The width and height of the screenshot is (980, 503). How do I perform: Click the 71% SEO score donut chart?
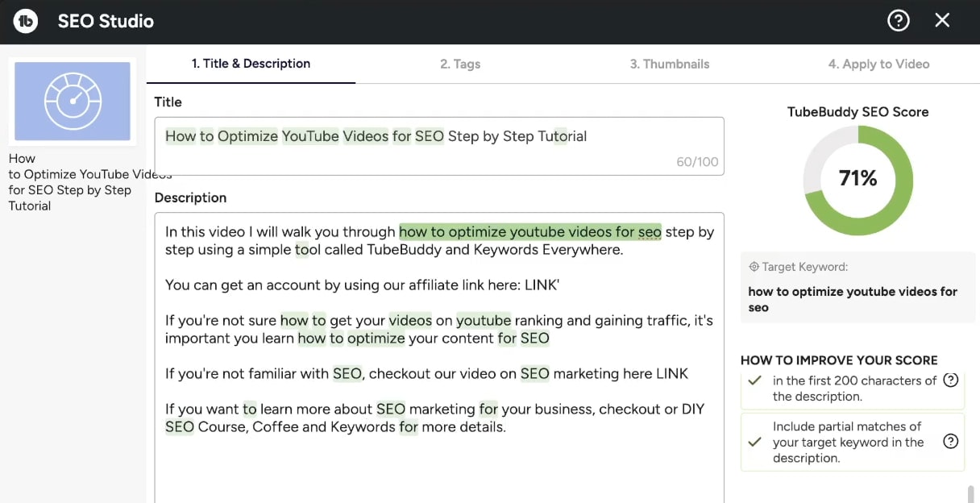(858, 180)
